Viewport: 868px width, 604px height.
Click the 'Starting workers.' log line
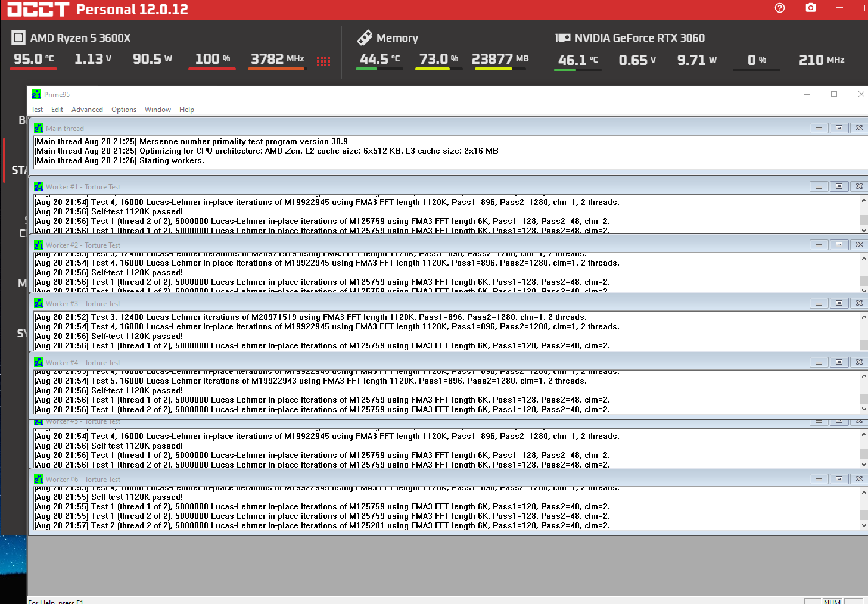click(x=172, y=161)
